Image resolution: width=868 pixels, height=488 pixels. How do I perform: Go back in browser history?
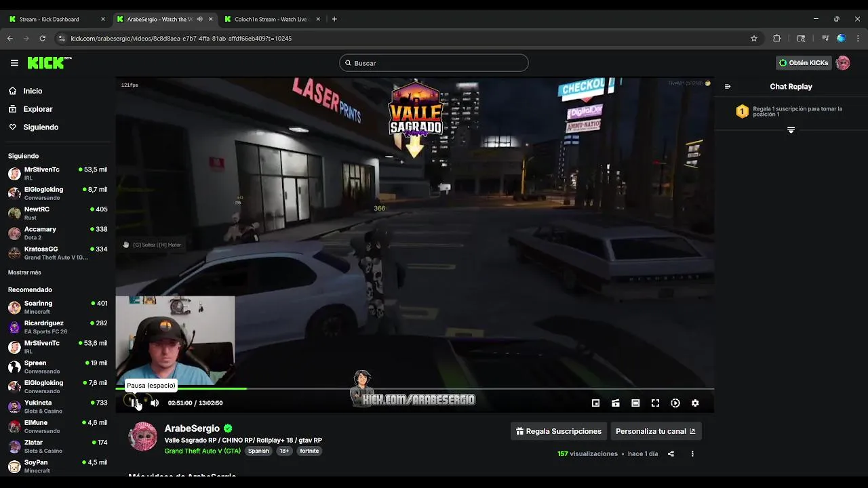(x=10, y=39)
